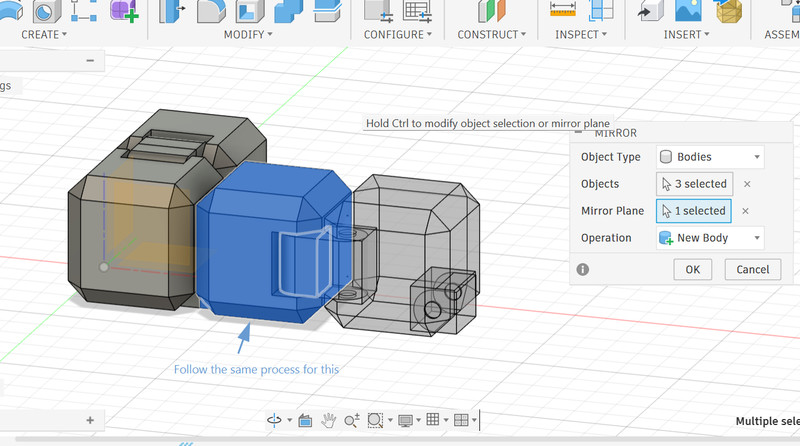This screenshot has height=446, width=800.
Task: Click the Insert image icon
Action: 687,10
